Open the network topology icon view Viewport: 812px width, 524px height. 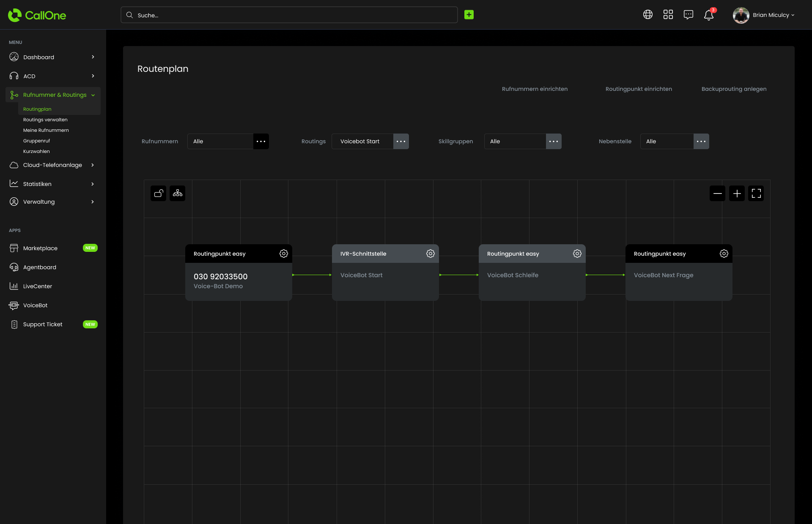pos(177,193)
